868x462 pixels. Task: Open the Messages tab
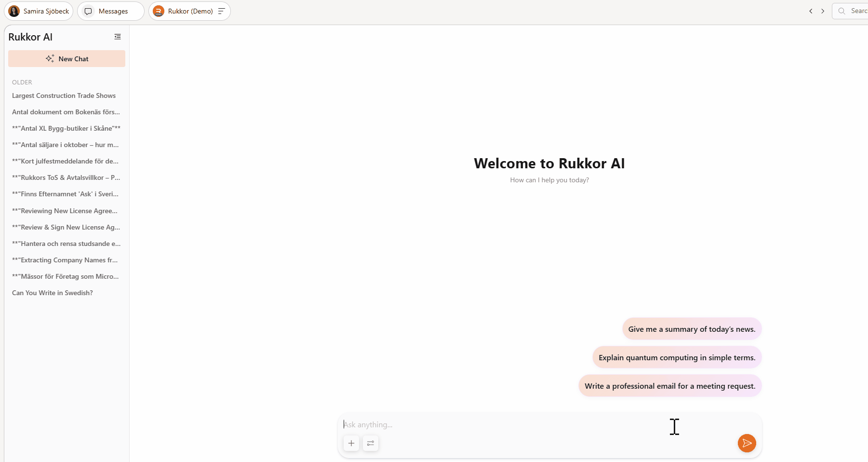click(110, 11)
